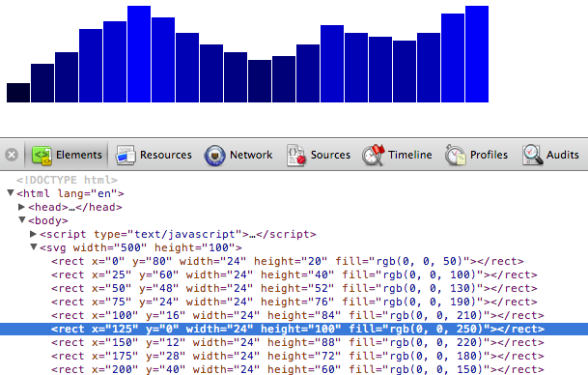Open the Sources panel icon
This screenshot has height=375, width=588.
coord(296,155)
